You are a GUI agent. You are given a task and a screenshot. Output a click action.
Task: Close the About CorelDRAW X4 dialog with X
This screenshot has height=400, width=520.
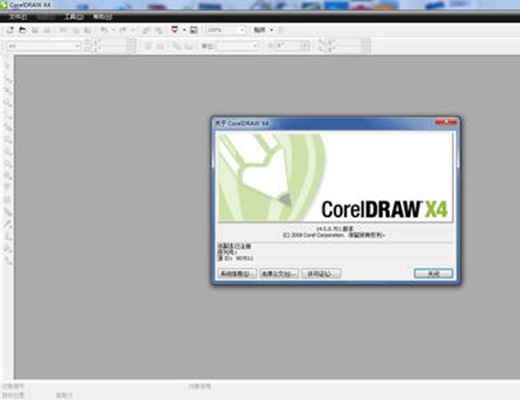[x=446, y=122]
